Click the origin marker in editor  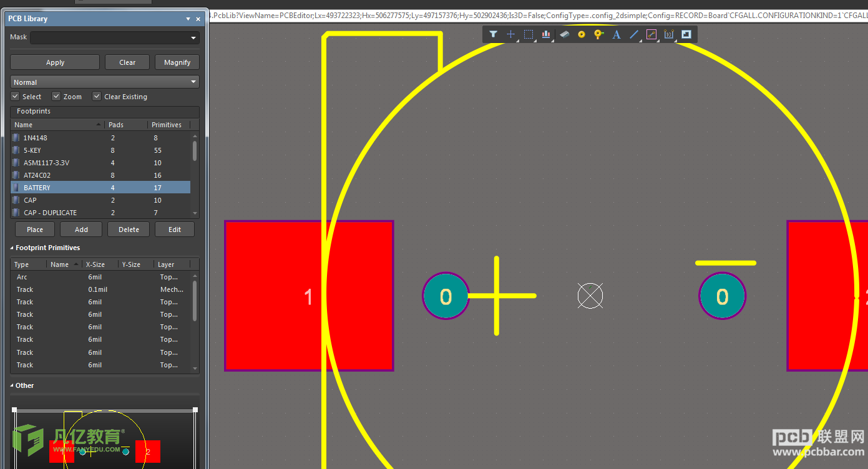(590, 296)
